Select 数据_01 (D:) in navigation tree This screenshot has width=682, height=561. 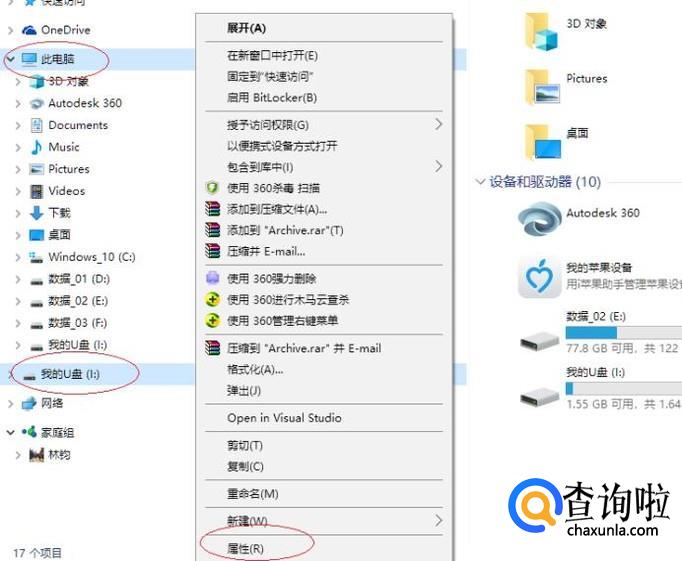[79, 279]
